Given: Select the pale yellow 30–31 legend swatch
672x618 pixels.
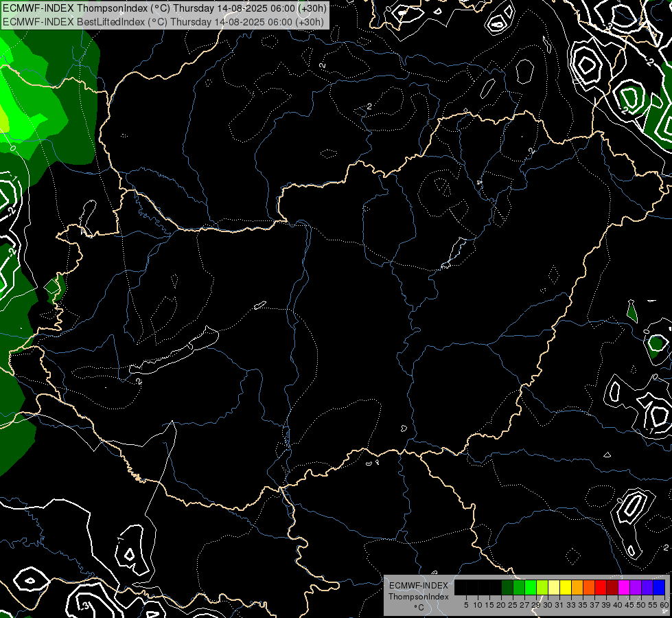Looking at the screenshot, I should click(554, 587).
